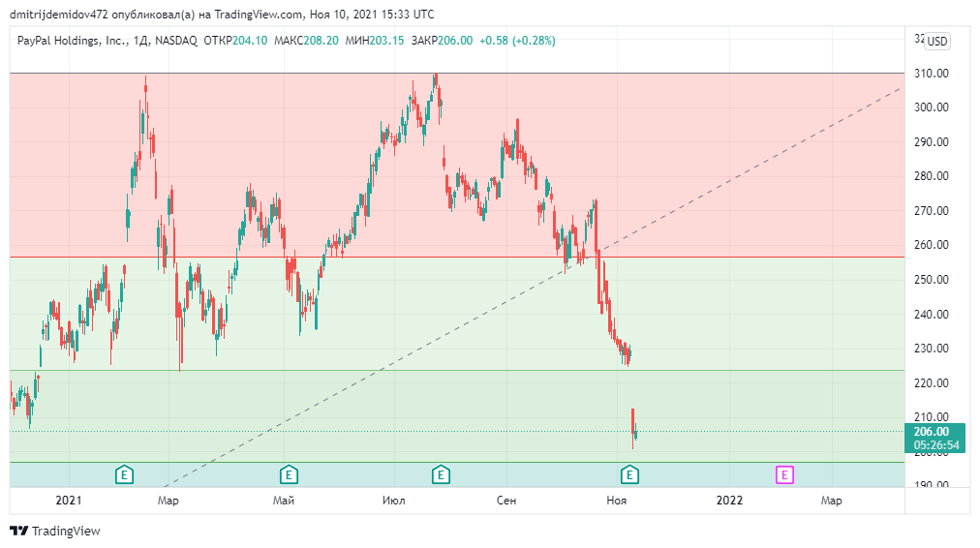Click the earnings marker near late July 2021

click(441, 474)
